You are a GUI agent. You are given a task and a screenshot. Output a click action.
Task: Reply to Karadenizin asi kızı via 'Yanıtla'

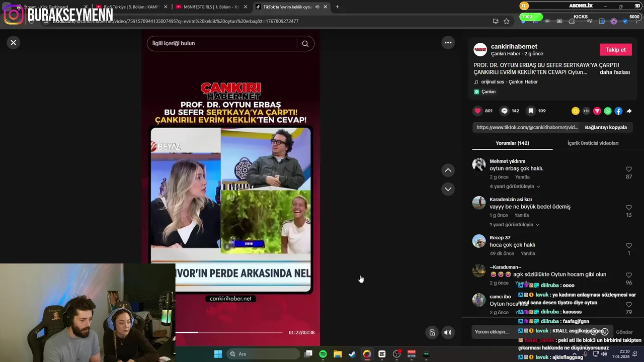pos(521,215)
